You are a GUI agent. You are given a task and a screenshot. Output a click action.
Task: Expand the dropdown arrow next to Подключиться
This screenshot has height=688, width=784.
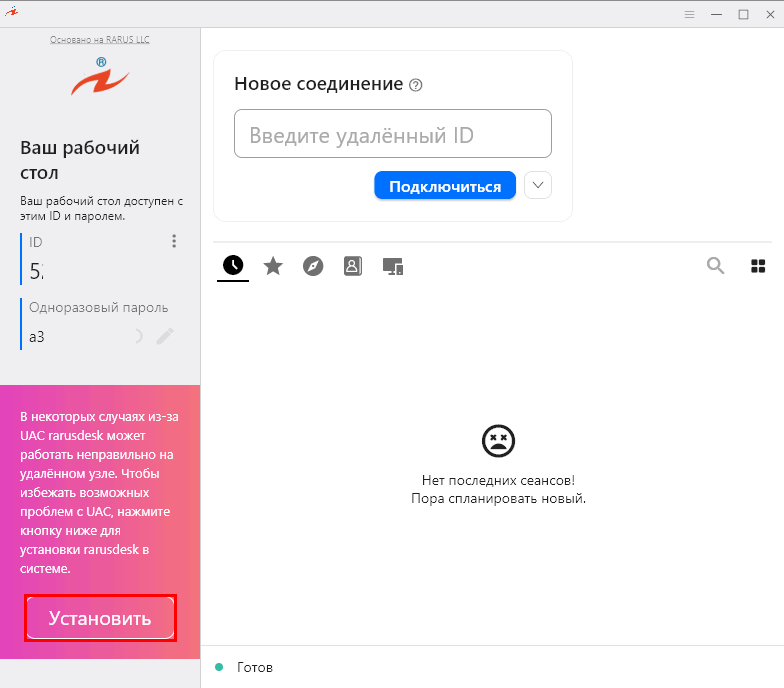pos(538,185)
